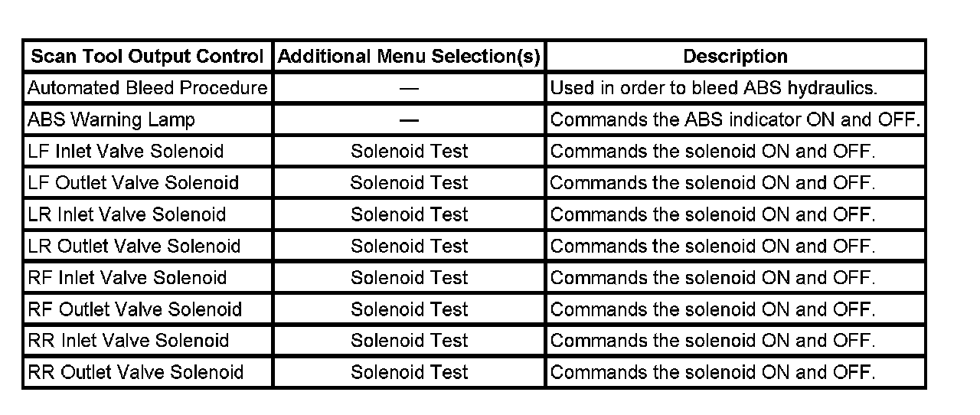
Task: Select the RR Outlet Valve Solenoid cell
Action: pyautogui.click(x=136, y=373)
